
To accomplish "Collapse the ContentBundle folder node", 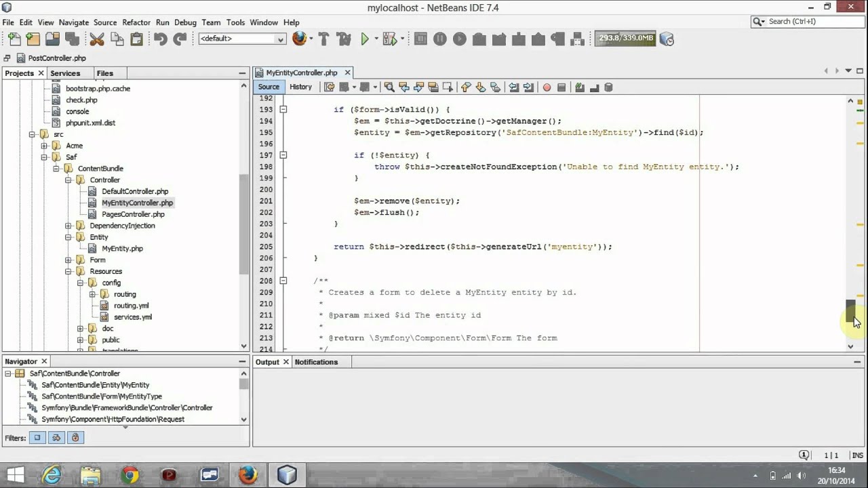I will pos(56,169).
